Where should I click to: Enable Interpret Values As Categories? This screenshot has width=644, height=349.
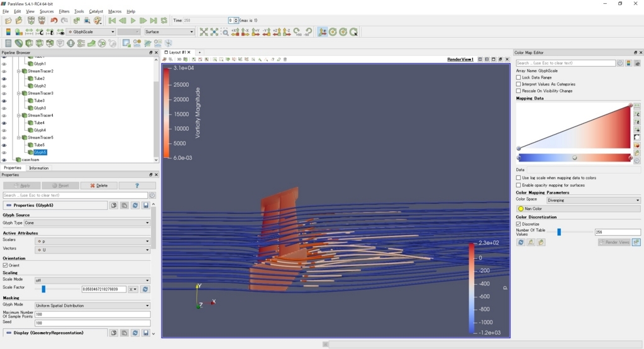pyautogui.click(x=518, y=84)
